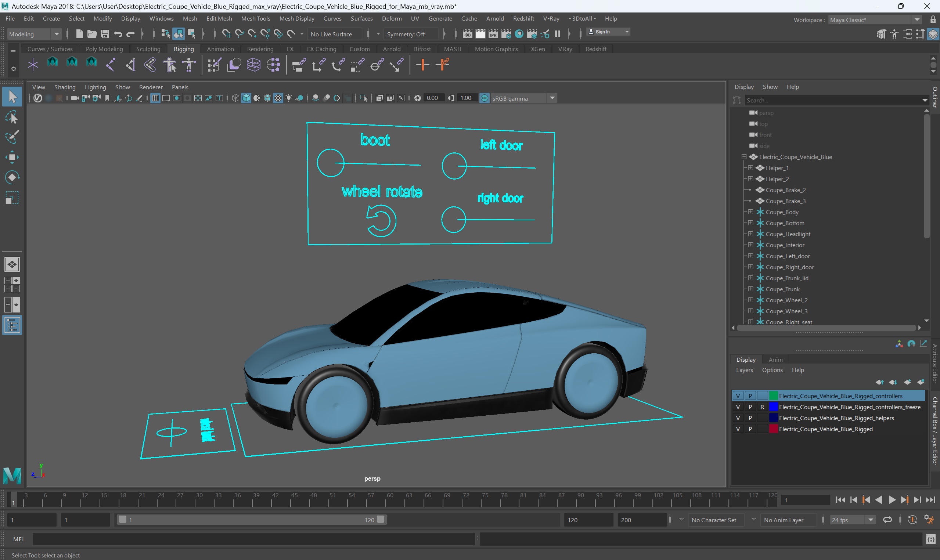Open the Workspace Maya Classic dropdown
The height and width of the screenshot is (560, 940).
tap(875, 20)
